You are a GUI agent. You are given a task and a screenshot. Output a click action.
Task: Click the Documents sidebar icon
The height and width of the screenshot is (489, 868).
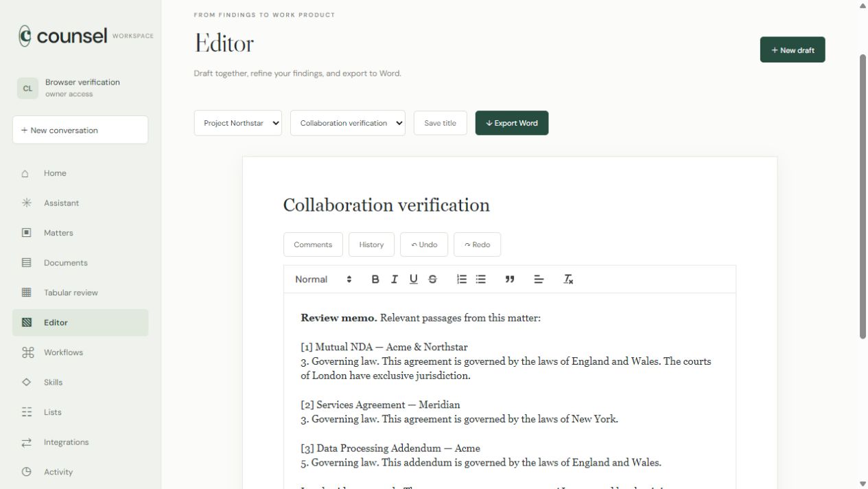[26, 262]
